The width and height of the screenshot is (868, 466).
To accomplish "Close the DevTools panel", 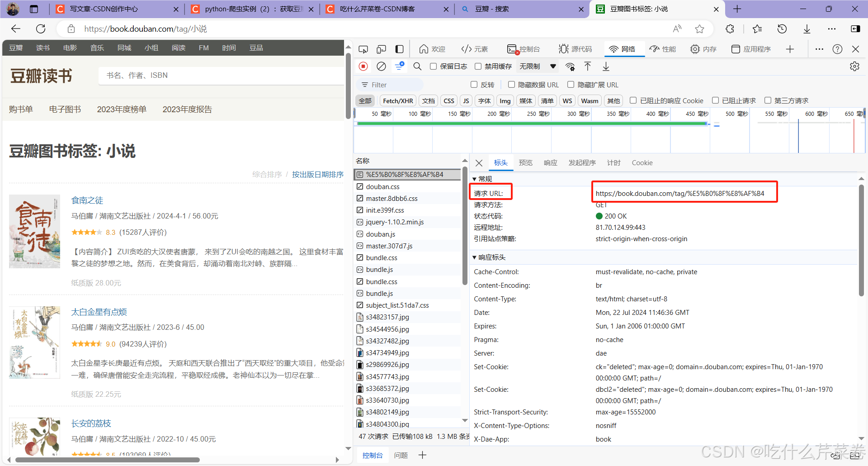I will [x=855, y=49].
